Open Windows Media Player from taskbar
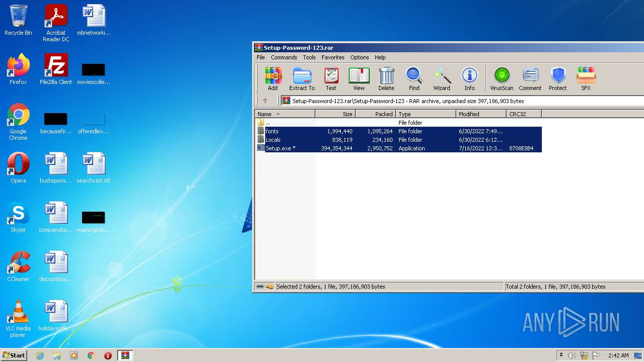 74,355
